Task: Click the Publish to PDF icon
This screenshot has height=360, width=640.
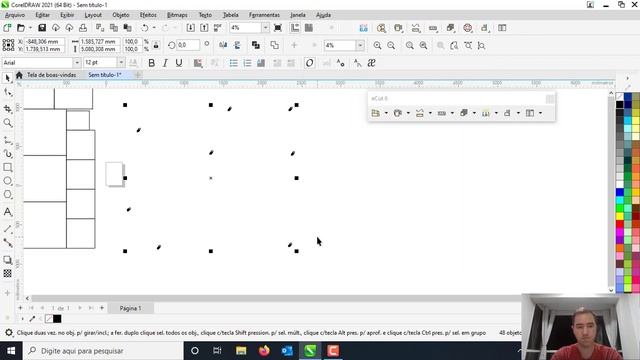Action: pos(218,28)
